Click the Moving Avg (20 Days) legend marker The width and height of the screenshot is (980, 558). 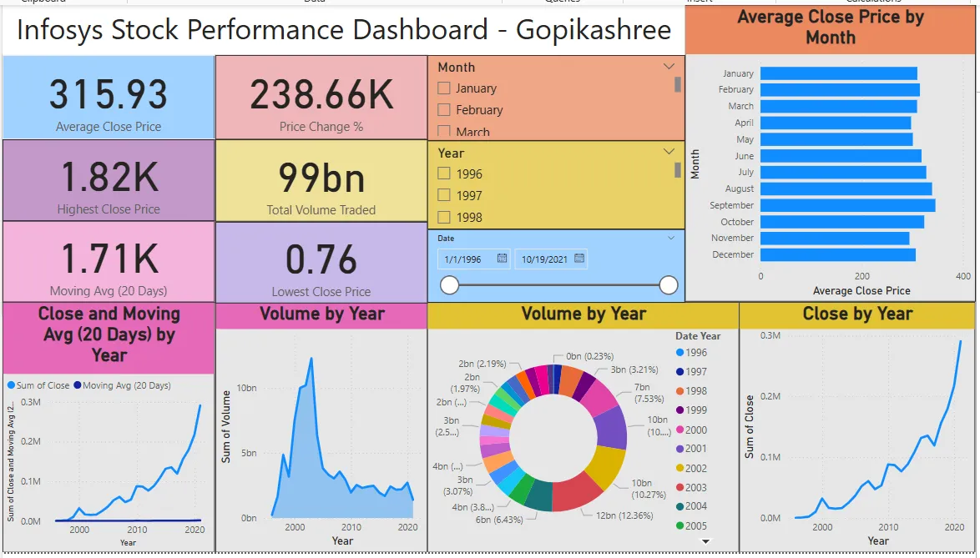(78, 385)
